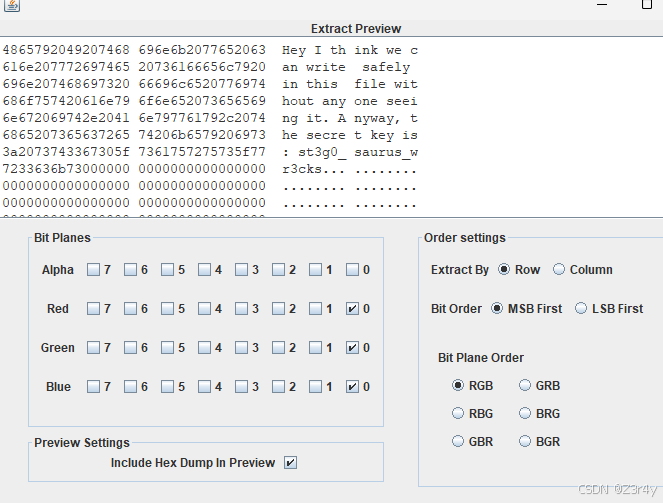Select BGR bit plane order

[x=525, y=441]
